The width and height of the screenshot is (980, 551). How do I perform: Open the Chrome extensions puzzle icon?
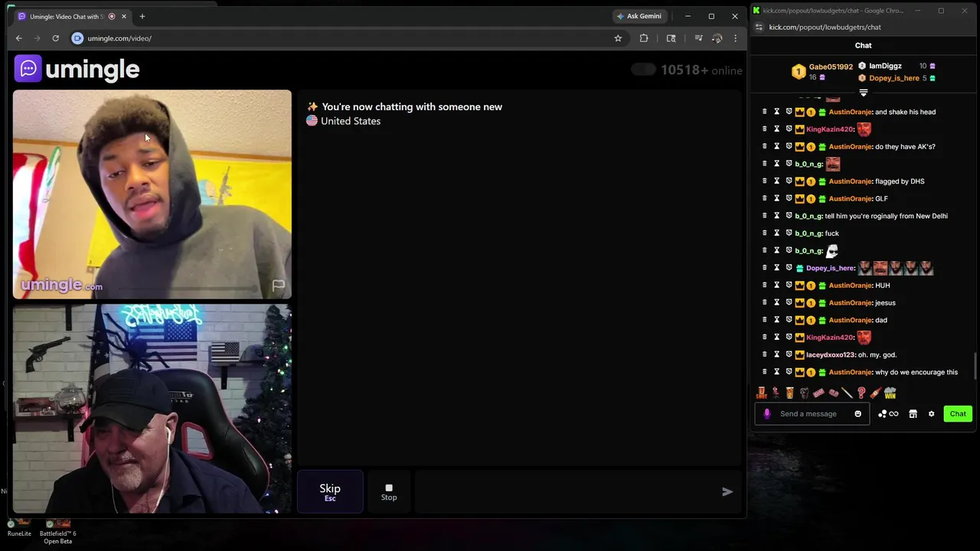(644, 38)
